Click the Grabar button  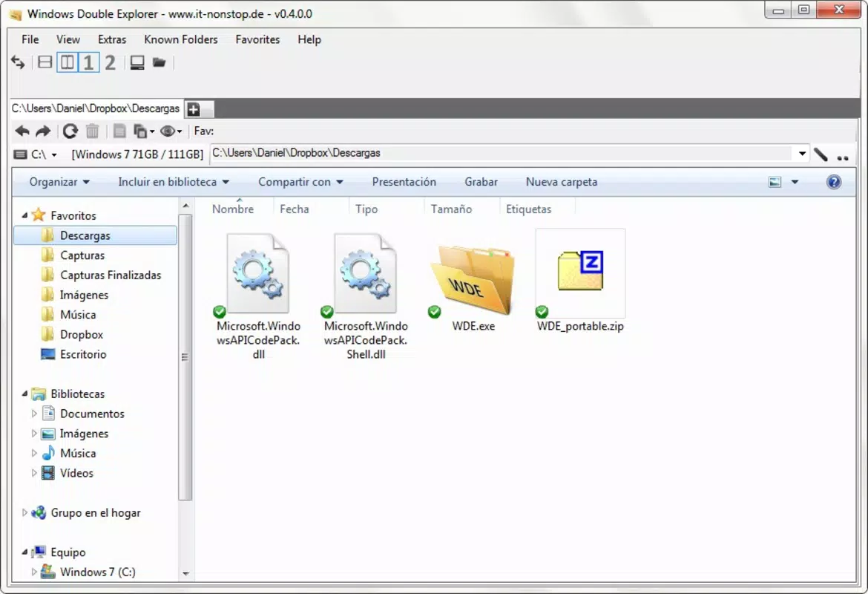pos(481,182)
